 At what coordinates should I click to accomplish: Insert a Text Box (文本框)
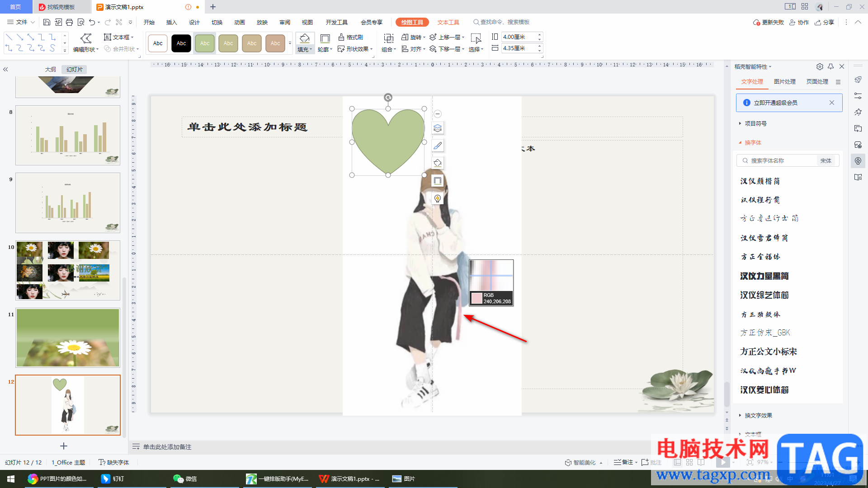tap(119, 37)
